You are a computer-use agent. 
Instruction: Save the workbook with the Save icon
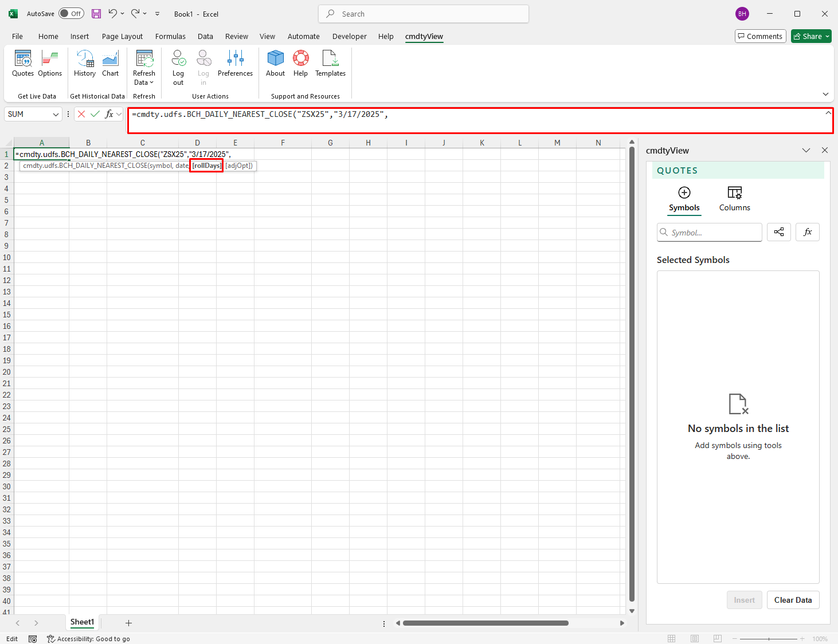click(x=96, y=14)
